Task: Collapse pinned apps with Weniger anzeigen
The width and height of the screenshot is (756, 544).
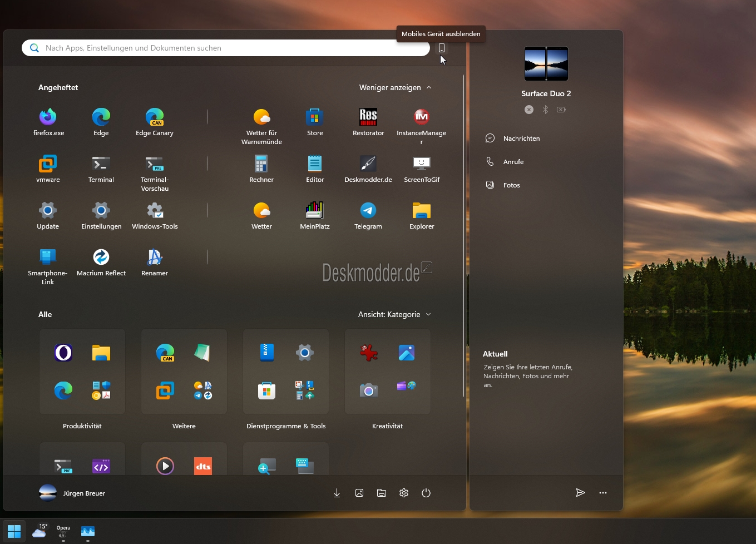Action: (x=396, y=87)
